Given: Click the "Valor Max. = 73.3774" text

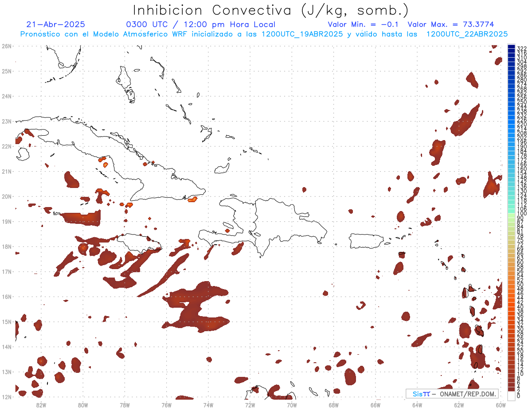Looking at the screenshot, I should click(x=451, y=24).
